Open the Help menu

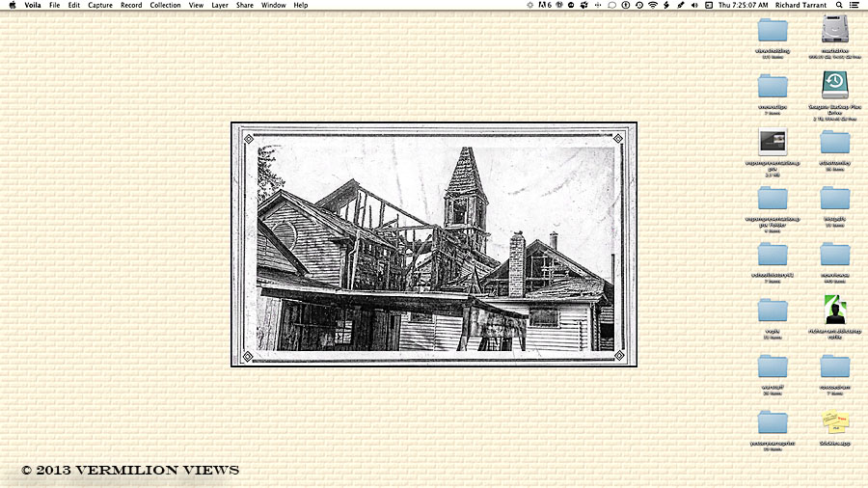click(301, 5)
